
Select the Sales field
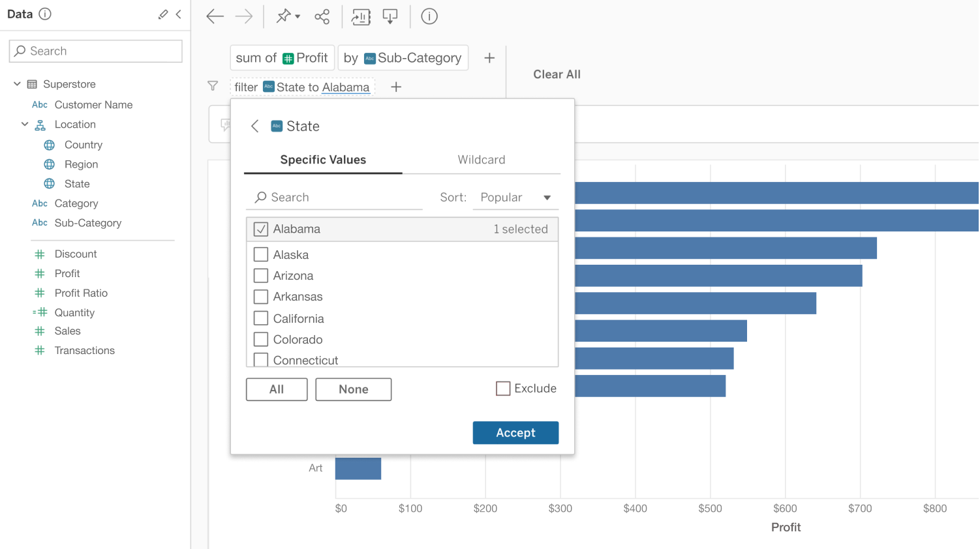coord(68,331)
